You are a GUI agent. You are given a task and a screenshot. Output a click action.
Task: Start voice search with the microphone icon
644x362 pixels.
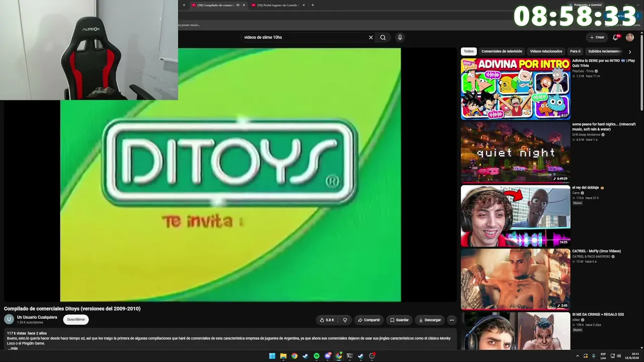pyautogui.click(x=400, y=37)
